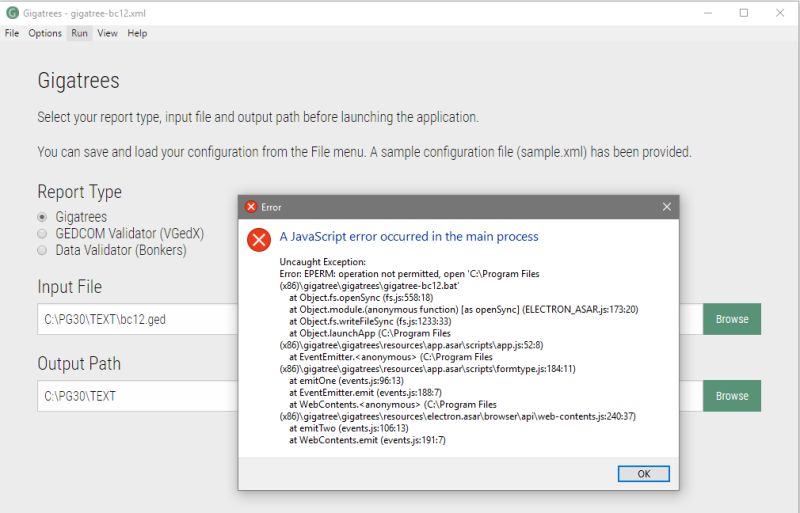The height and width of the screenshot is (513, 800).
Task: Click the 'Output Path' section heading
Action: coord(79,363)
